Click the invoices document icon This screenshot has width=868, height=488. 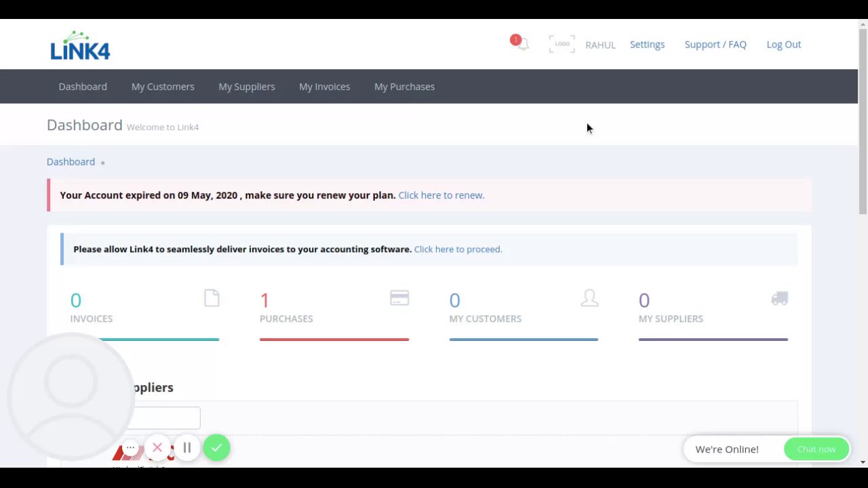pos(212,298)
